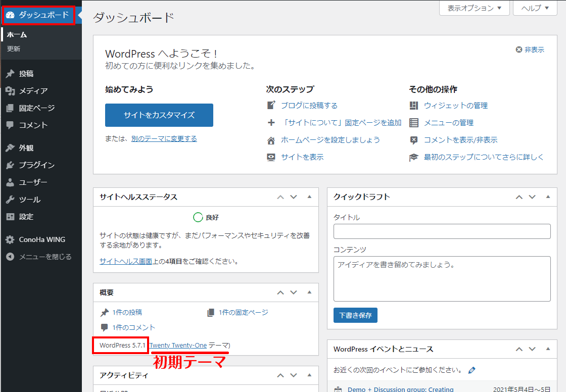
Task: Click the メニューを閉じる collapse arrow icon
Action: point(10,257)
